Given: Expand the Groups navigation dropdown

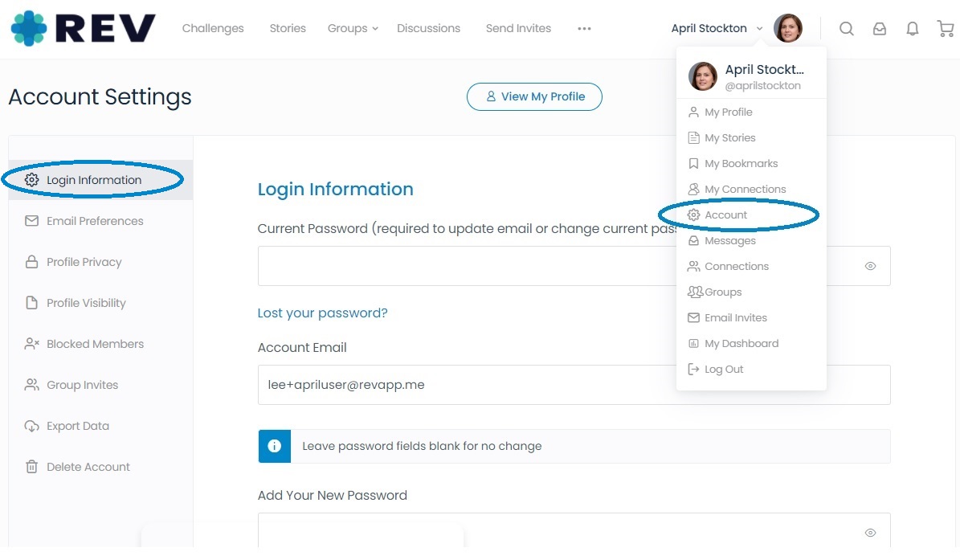Looking at the screenshot, I should pyautogui.click(x=352, y=28).
